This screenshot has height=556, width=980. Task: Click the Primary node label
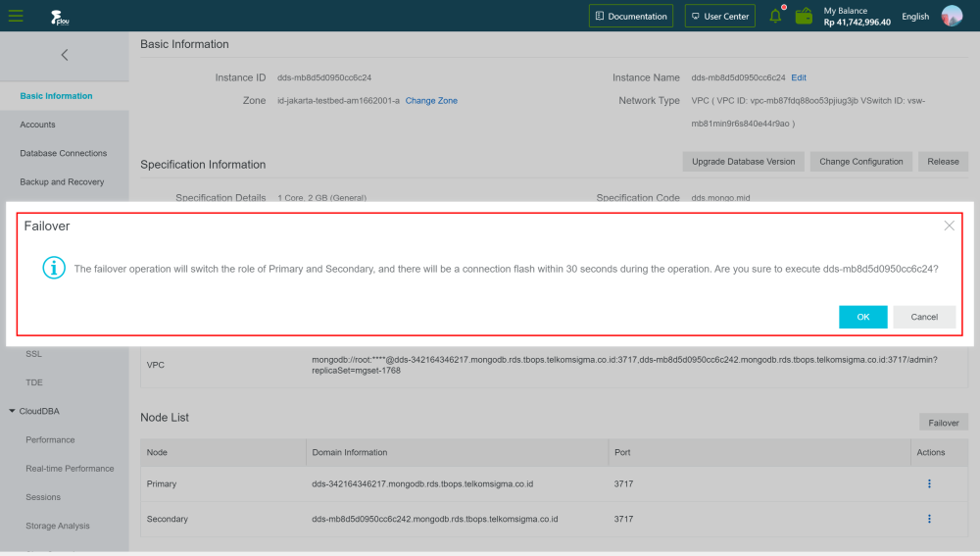click(x=162, y=484)
